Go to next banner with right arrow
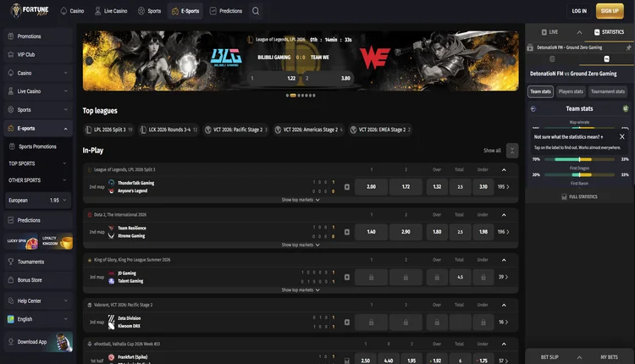This screenshot has height=364, width=635. 512,61
